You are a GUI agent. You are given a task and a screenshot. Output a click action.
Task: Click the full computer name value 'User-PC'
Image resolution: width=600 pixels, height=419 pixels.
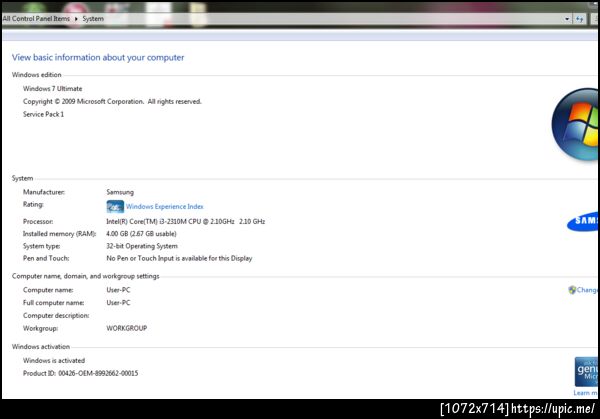point(118,303)
